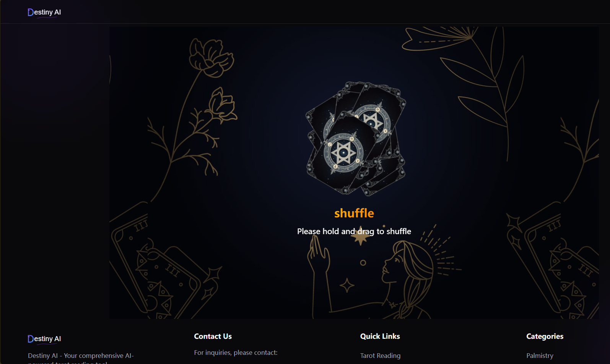The width and height of the screenshot is (610, 364).
Task: Click the Quick Links footer heading
Action: pos(380,336)
